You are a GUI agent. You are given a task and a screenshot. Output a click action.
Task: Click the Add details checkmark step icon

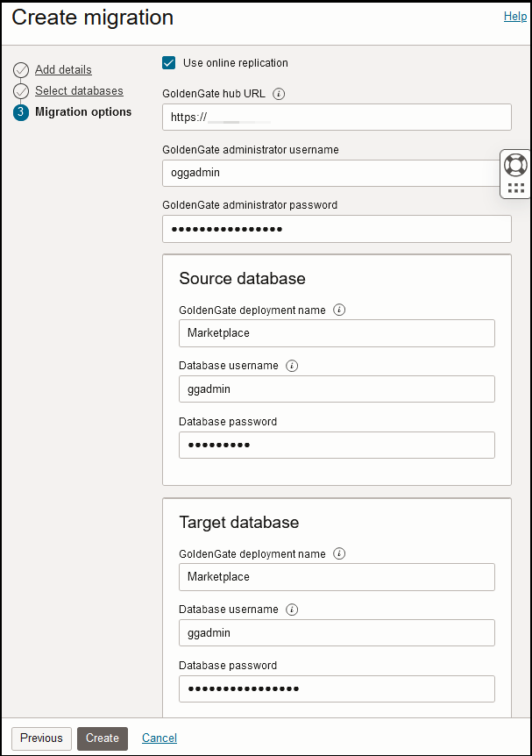tap(21, 70)
